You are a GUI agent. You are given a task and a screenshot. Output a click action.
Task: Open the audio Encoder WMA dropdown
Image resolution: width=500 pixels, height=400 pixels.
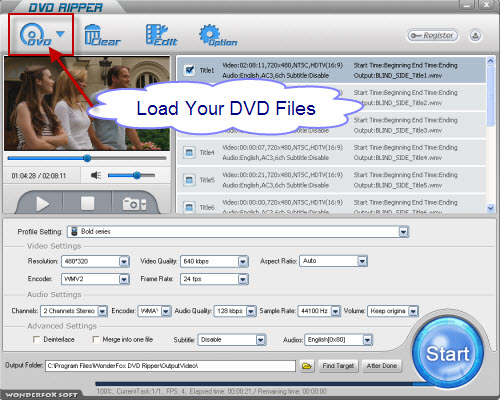166,311
